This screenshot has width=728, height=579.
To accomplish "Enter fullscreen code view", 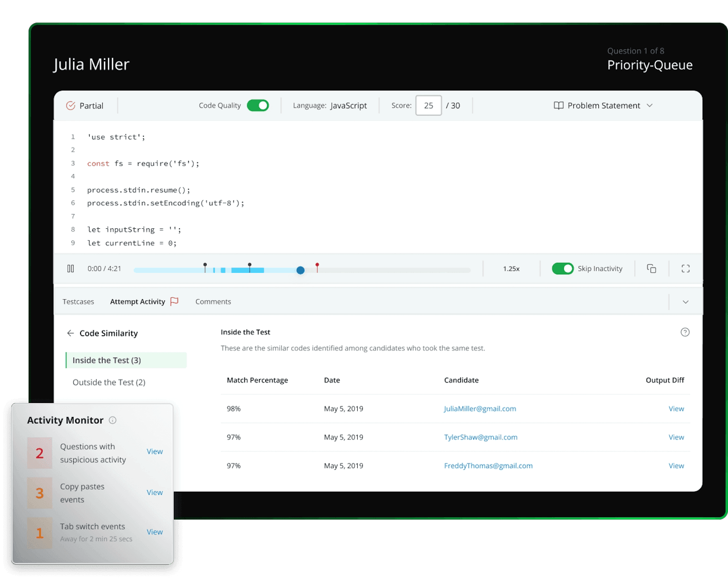I will click(x=686, y=269).
